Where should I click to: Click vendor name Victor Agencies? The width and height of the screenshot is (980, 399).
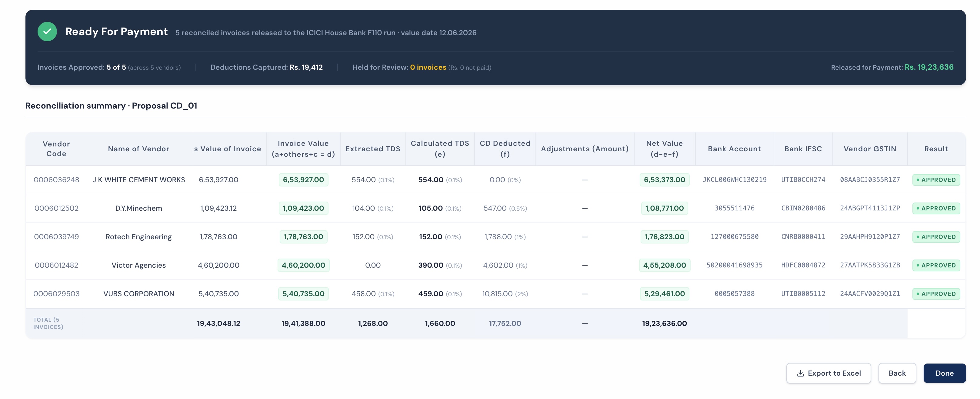tap(138, 265)
